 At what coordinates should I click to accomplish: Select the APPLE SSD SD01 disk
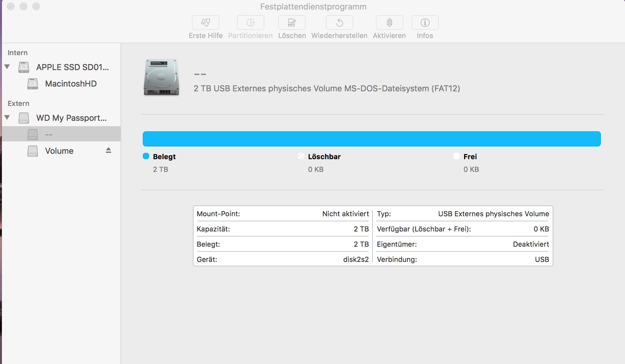coord(72,67)
